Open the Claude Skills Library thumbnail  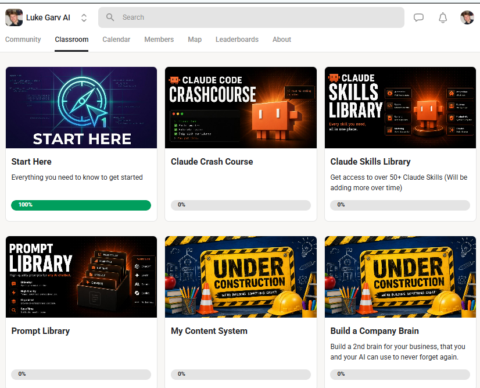coord(400,107)
